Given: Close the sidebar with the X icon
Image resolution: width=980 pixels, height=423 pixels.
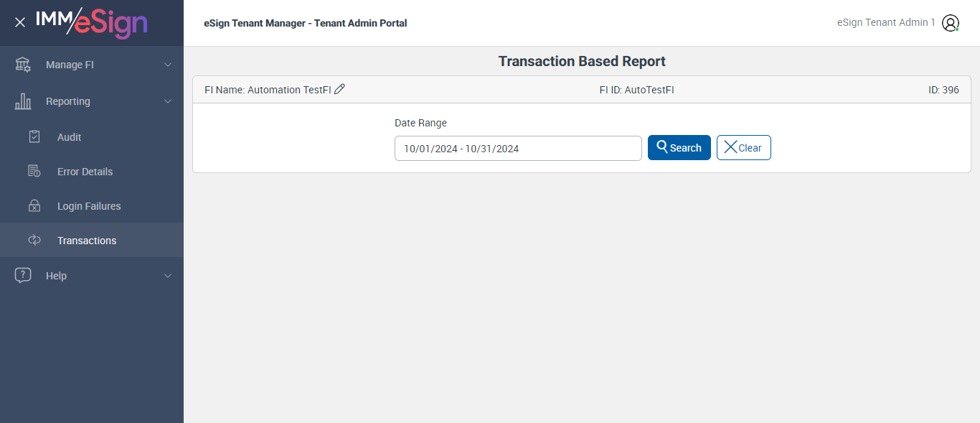Looking at the screenshot, I should click(x=20, y=22).
